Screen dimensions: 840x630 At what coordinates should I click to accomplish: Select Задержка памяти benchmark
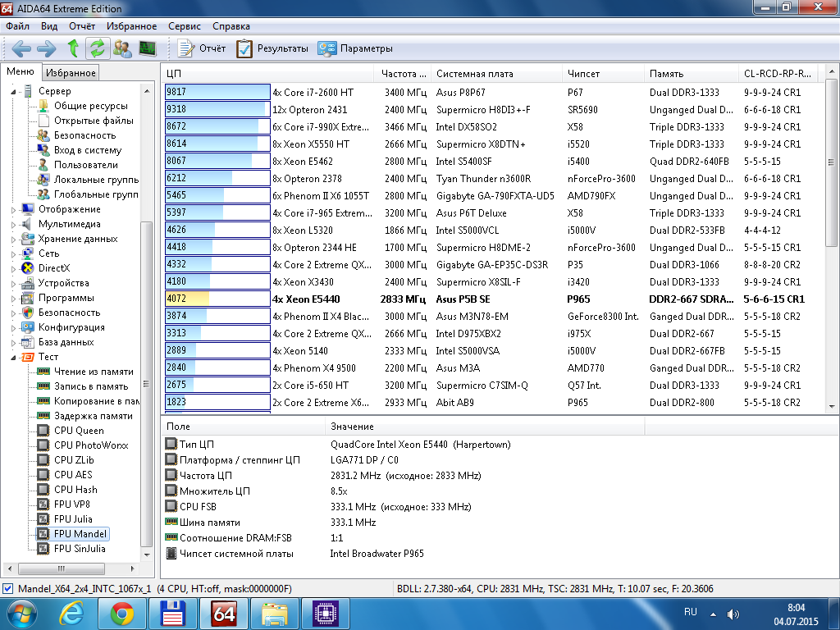pos(94,416)
